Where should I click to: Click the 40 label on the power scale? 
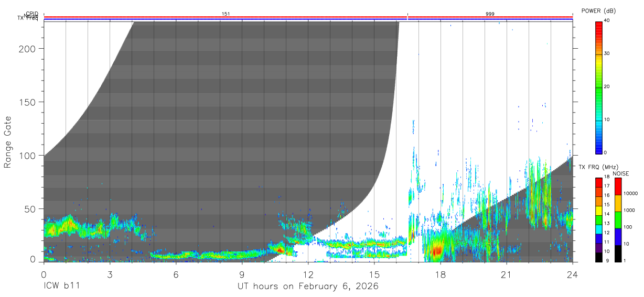(x=608, y=20)
